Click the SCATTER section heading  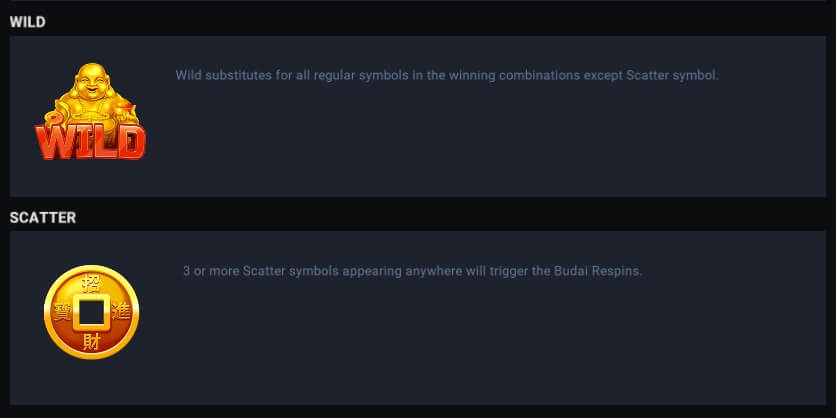coord(43,218)
